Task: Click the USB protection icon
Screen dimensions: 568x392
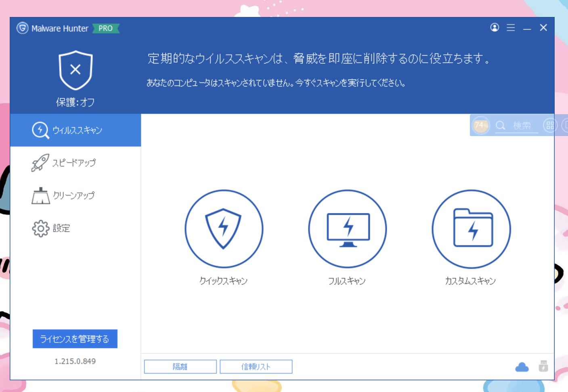Action: tap(543, 366)
